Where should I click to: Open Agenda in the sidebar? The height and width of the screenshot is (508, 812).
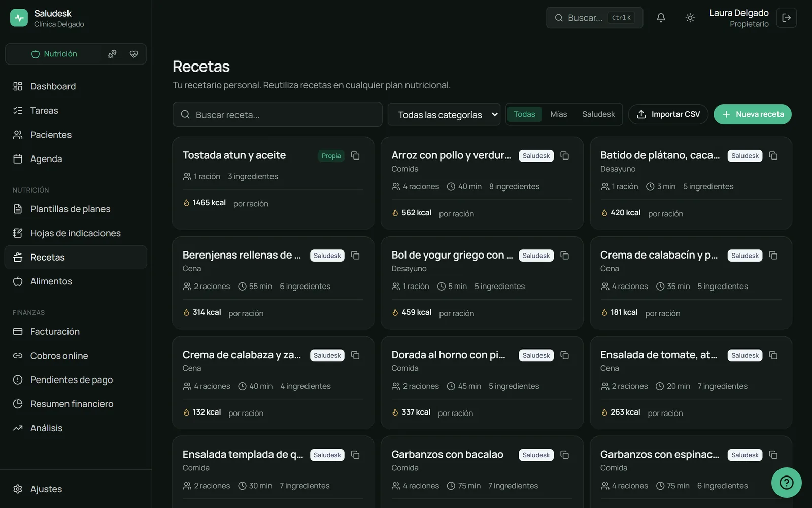point(76,159)
